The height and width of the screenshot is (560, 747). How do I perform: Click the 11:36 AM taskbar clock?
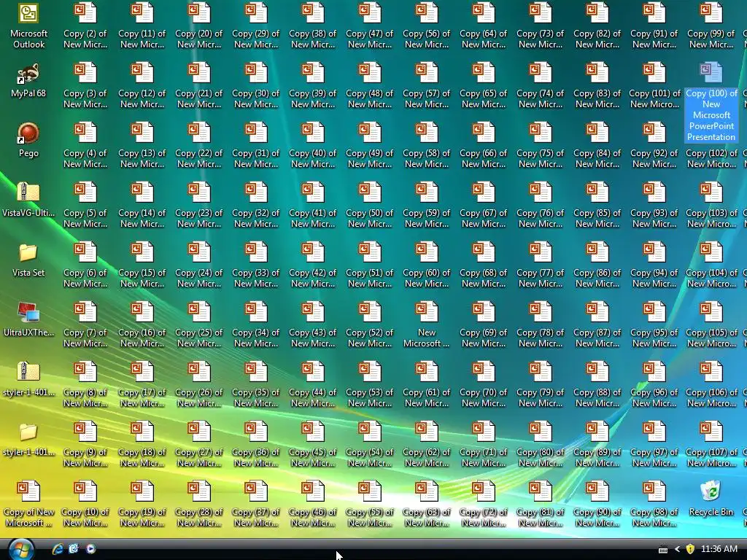point(719,549)
